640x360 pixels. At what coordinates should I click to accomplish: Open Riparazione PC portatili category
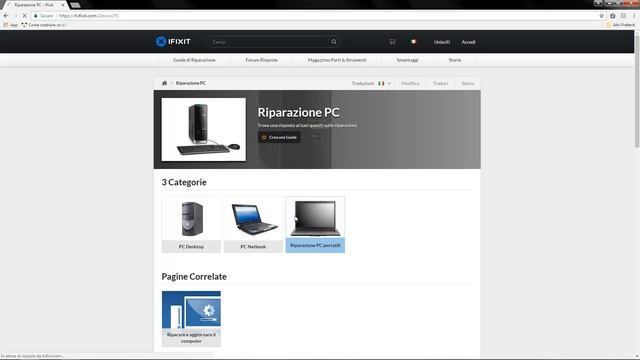(315, 225)
